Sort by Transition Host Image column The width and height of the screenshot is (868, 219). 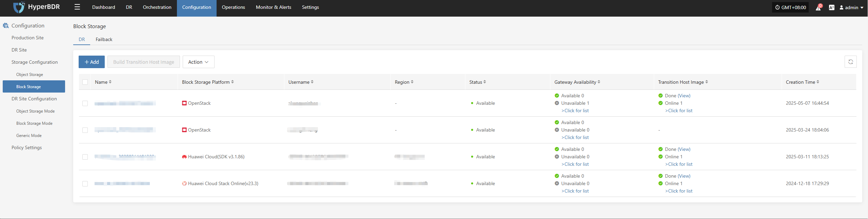pyautogui.click(x=707, y=82)
